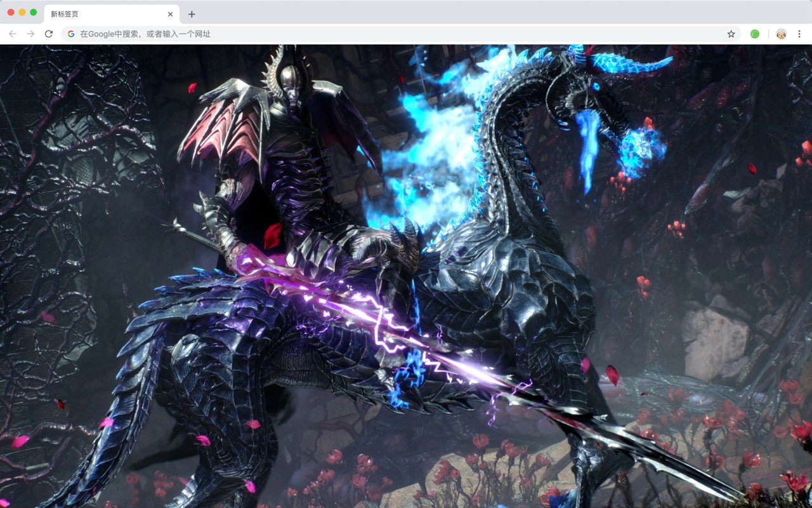Select the 新标签页 tab
The height and width of the screenshot is (508, 812).
[x=111, y=14]
